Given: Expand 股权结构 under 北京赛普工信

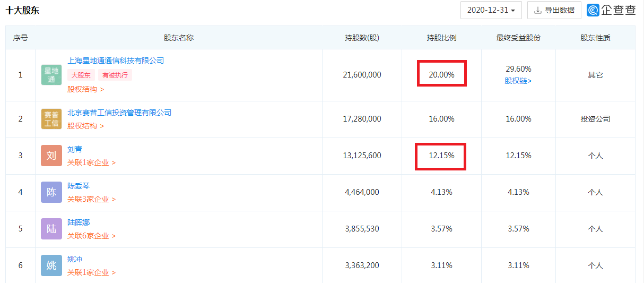Looking at the screenshot, I should [x=85, y=126].
